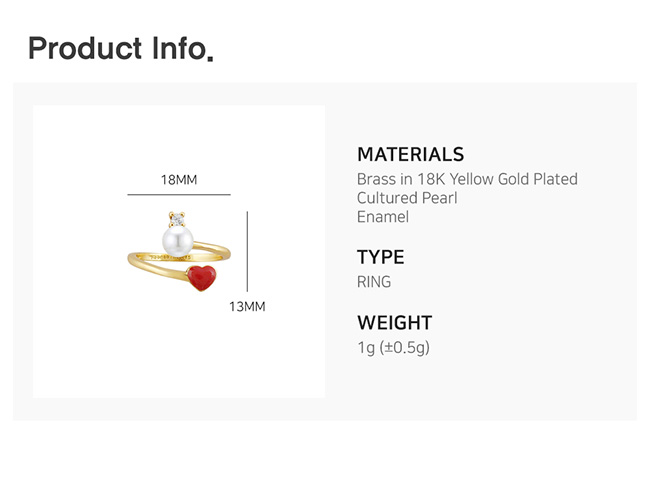Click the WEIGHT heading
The image size is (650, 500).
pos(394,323)
